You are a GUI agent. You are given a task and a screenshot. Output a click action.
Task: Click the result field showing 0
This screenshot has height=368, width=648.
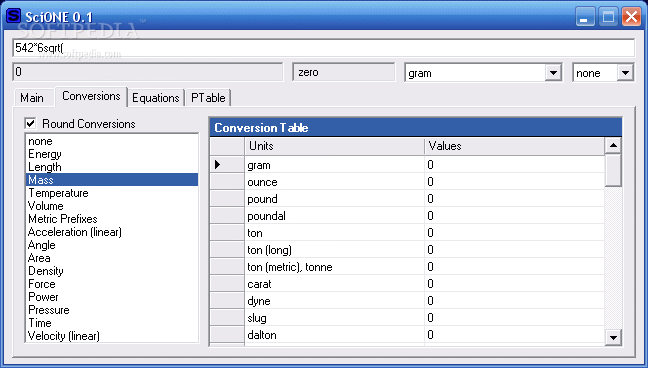(x=148, y=72)
